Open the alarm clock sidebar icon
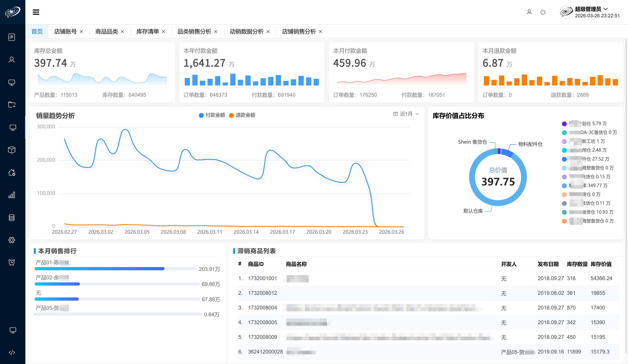This screenshot has width=628, height=364. coord(12,262)
